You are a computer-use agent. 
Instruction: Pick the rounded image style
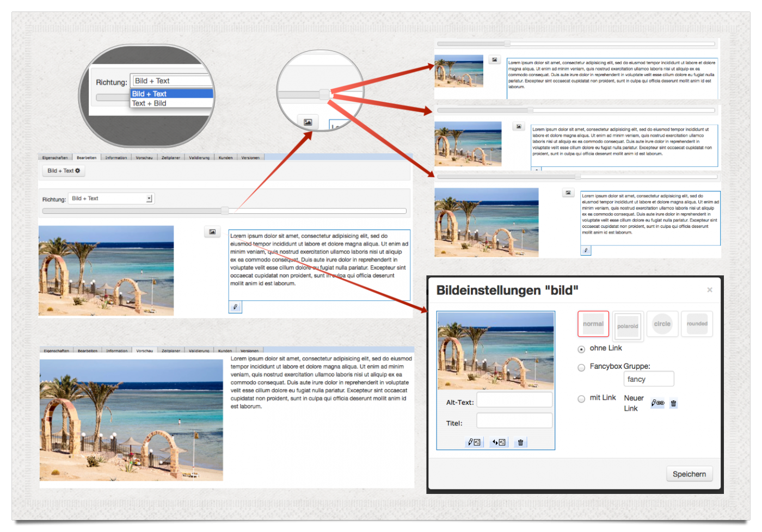(x=697, y=324)
